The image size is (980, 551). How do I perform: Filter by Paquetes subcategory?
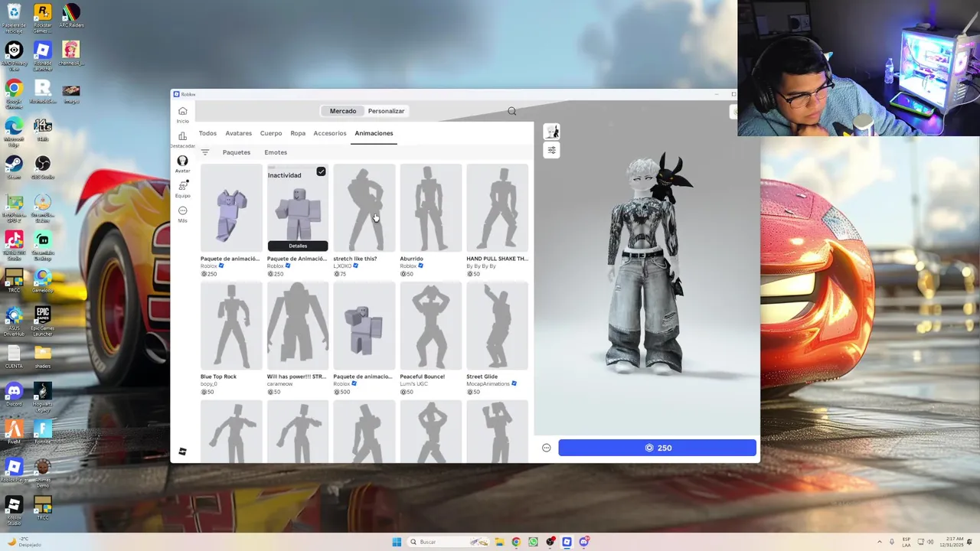[237, 152]
